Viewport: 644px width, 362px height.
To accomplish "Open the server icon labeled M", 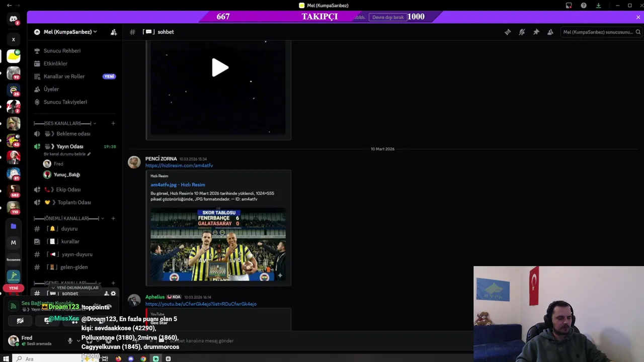I will pyautogui.click(x=14, y=242).
